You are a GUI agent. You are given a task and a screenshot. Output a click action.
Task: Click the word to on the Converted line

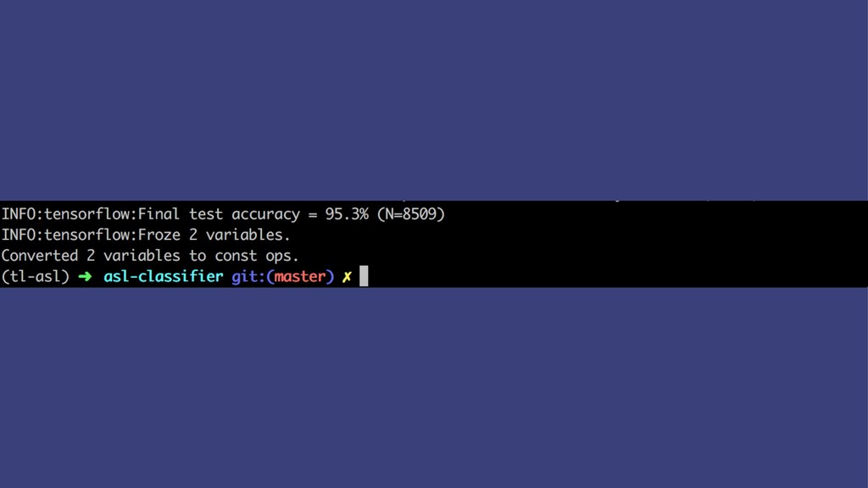(197, 256)
